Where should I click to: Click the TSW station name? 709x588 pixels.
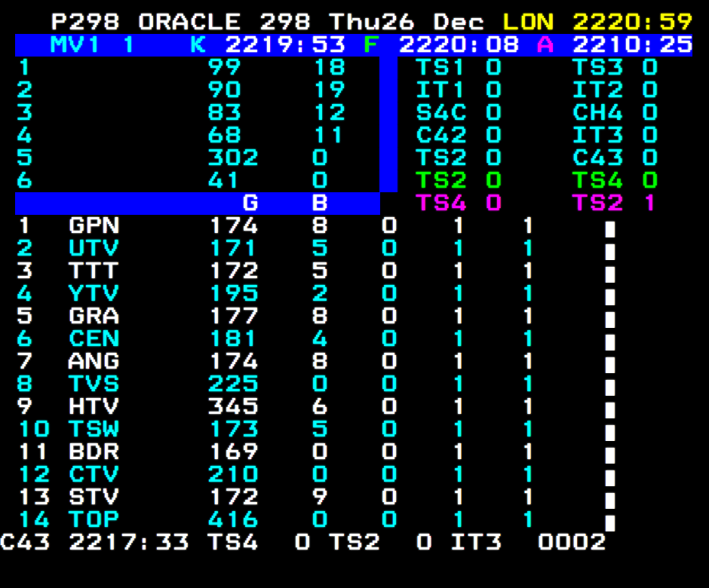(x=94, y=428)
